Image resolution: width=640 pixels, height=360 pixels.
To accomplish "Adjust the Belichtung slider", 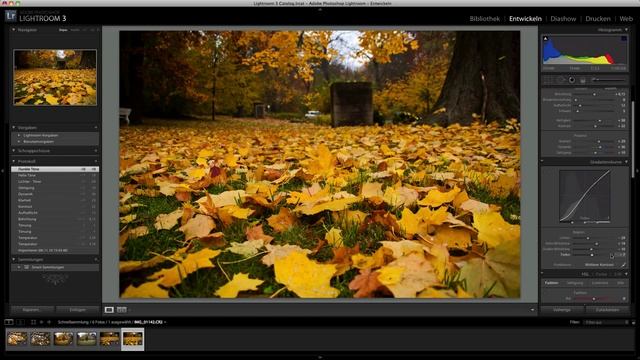I will pos(595,94).
